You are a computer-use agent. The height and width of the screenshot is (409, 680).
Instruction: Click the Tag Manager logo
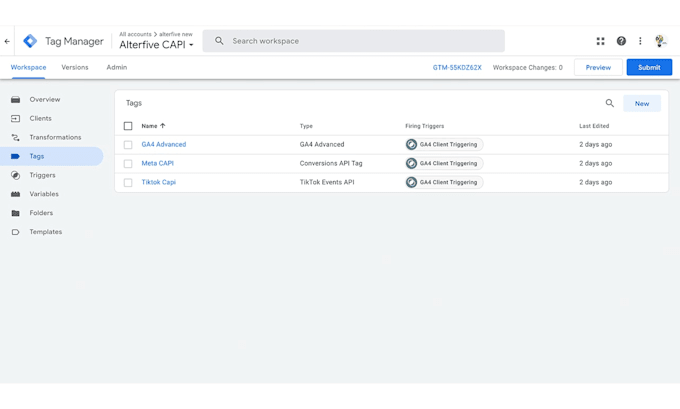point(30,41)
